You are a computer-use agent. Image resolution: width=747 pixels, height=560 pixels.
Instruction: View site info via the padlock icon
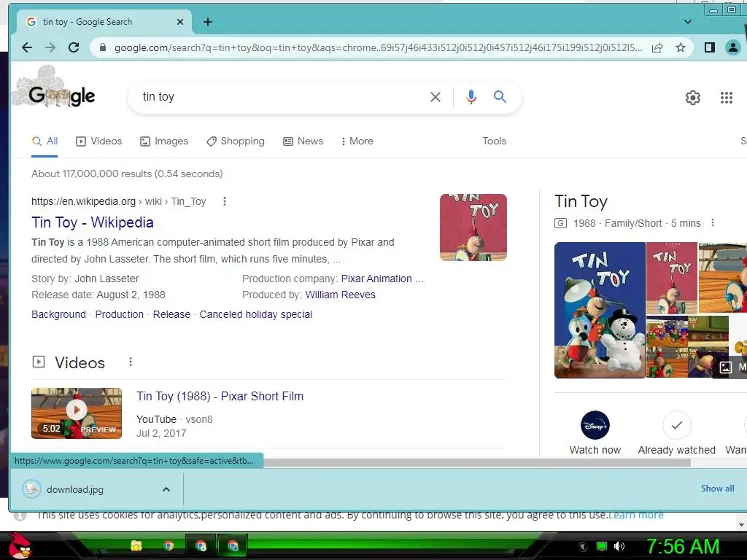[x=102, y=47]
